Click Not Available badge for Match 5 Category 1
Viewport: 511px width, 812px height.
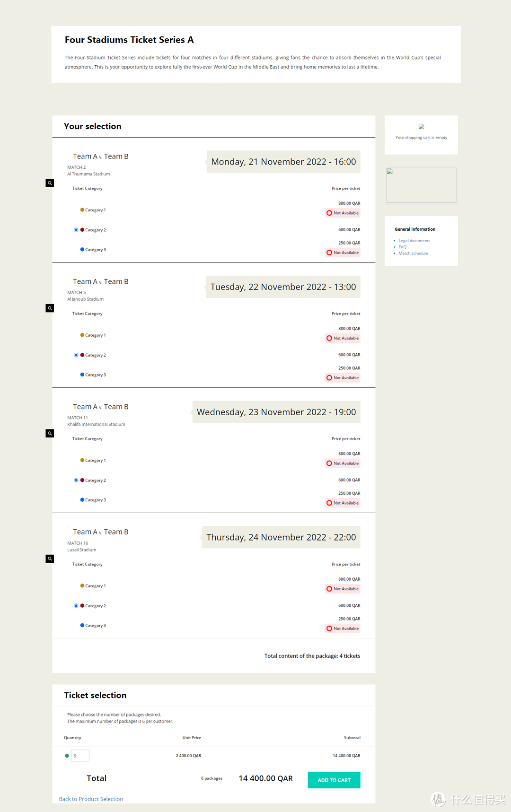(343, 338)
